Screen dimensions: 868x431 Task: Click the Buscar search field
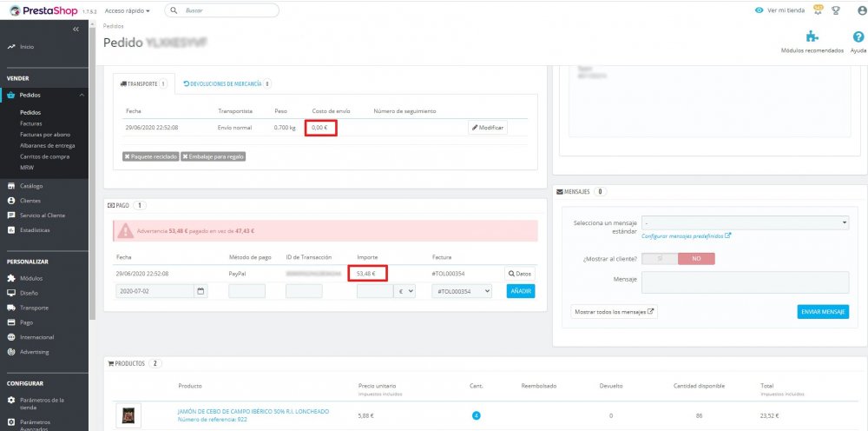222,10
